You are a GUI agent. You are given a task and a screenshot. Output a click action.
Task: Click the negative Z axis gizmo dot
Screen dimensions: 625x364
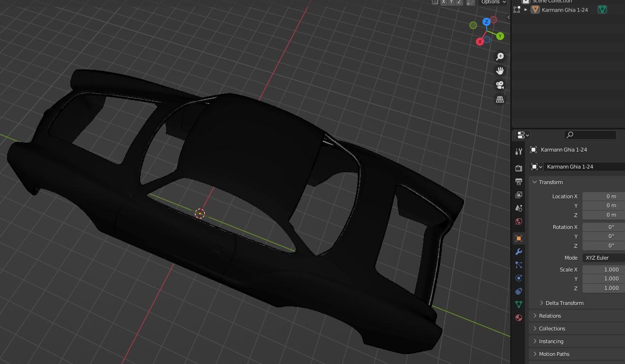pos(487,39)
